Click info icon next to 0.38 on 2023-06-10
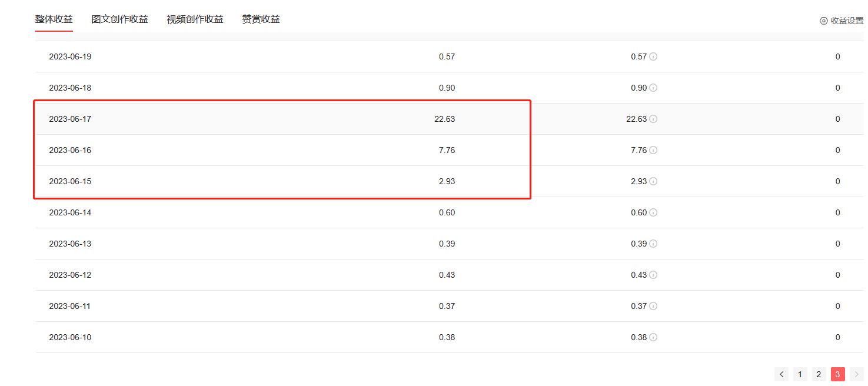Image resolution: width=868 pixels, height=386 pixels. (653, 337)
